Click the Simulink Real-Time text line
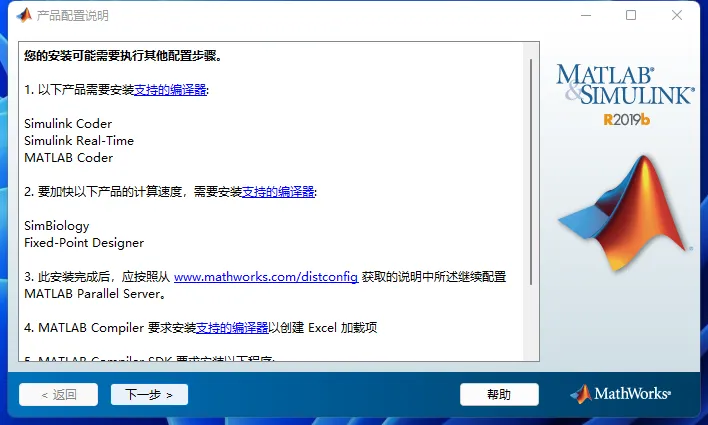Screen dimensions: 708x425 click(79, 140)
